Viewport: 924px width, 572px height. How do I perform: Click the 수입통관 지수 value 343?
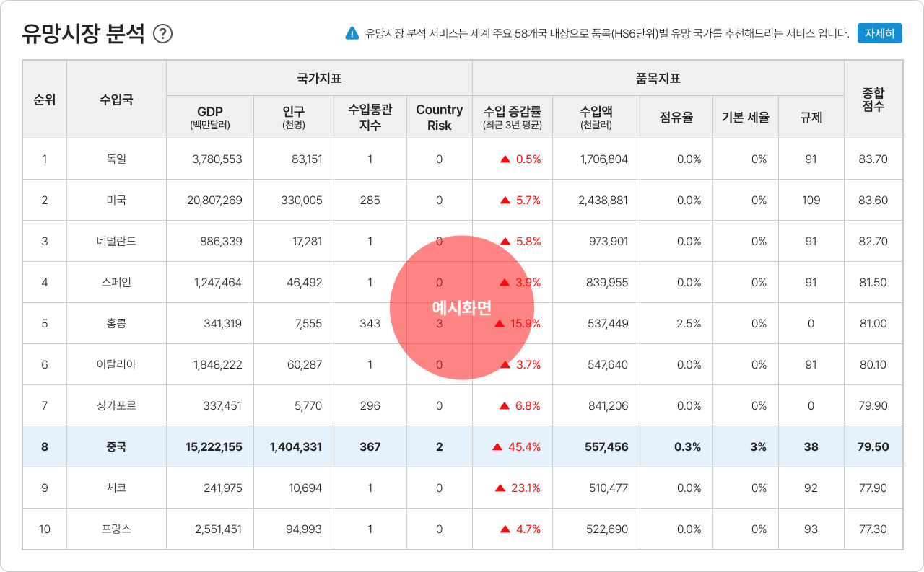click(x=370, y=323)
